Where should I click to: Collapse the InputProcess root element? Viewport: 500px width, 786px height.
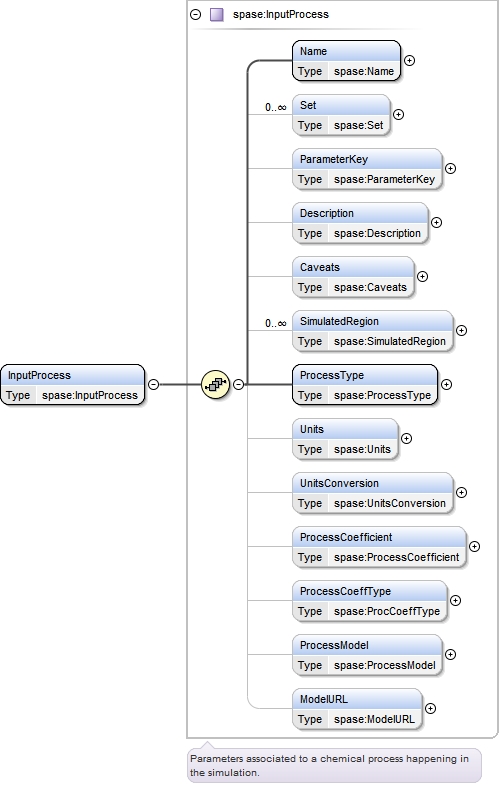pyautogui.click(x=154, y=384)
